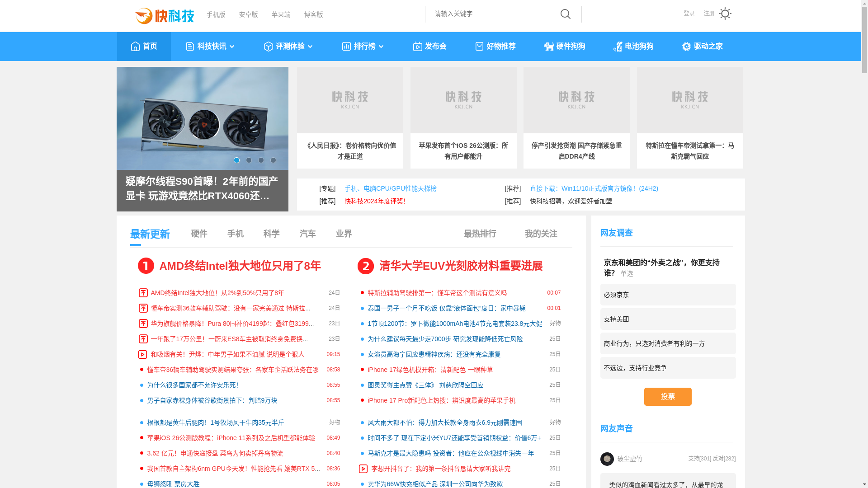Click the 科技快讯 news icon
Screen dimensions: 868x488
(x=190, y=47)
